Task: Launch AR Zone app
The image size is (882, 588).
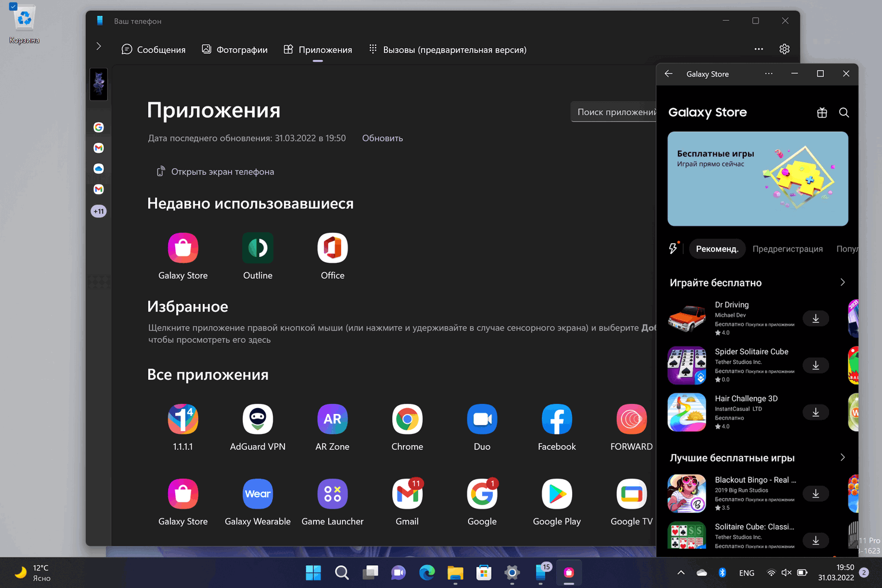Action: coord(332,419)
